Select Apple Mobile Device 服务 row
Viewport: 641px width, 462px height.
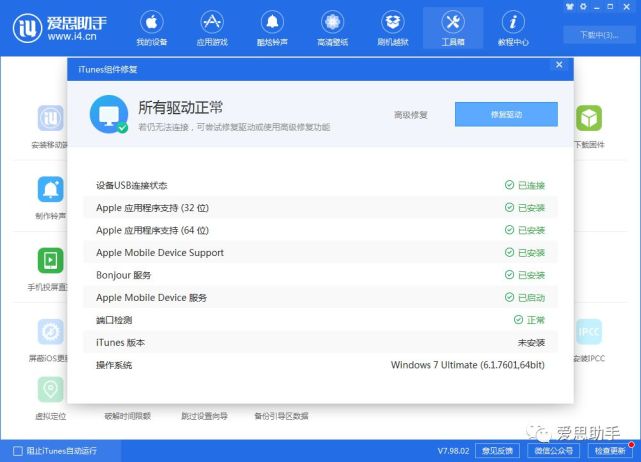pyautogui.click(x=320, y=298)
